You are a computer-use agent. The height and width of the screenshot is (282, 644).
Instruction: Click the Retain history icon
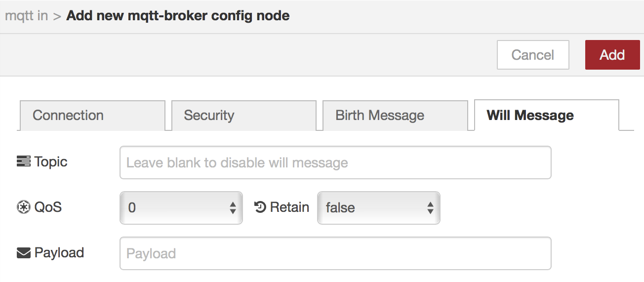click(x=260, y=207)
